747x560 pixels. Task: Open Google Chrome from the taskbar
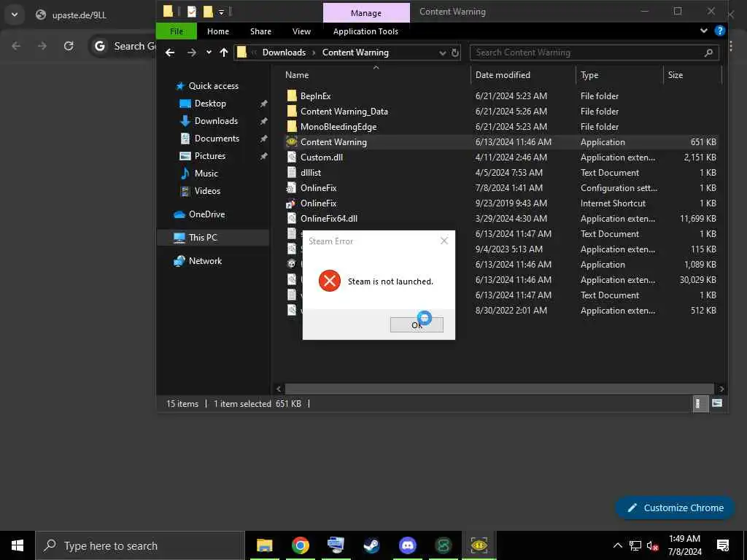tap(300, 545)
